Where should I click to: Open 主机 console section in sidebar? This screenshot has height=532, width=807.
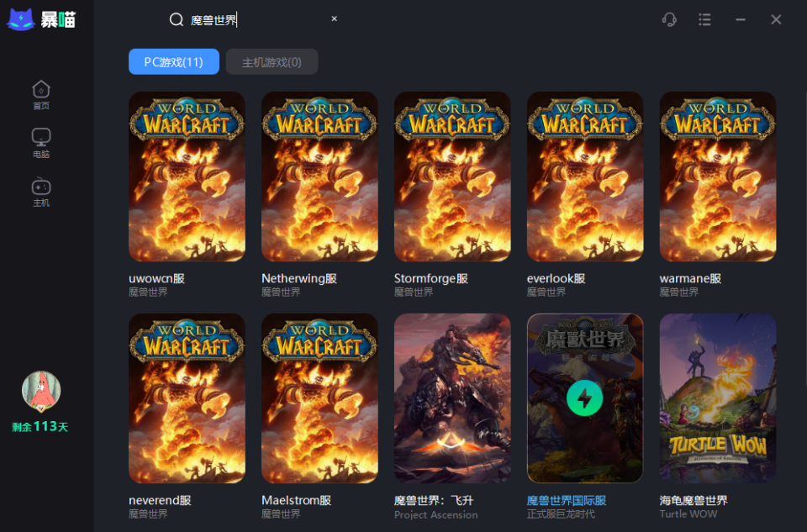pyautogui.click(x=41, y=192)
